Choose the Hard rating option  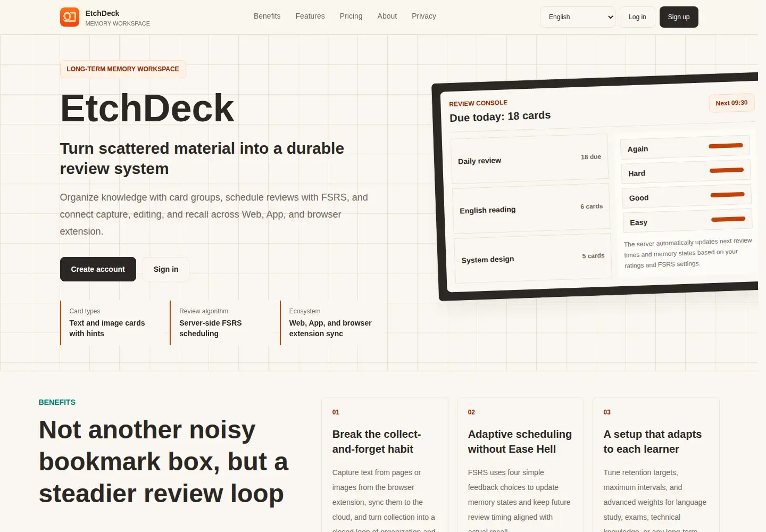pyautogui.click(x=686, y=172)
